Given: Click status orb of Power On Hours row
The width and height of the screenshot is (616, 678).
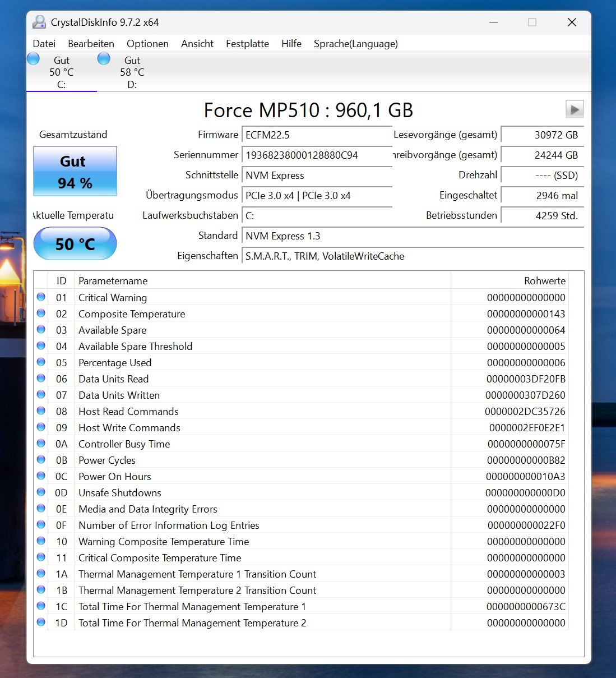Looking at the screenshot, I should tap(41, 476).
